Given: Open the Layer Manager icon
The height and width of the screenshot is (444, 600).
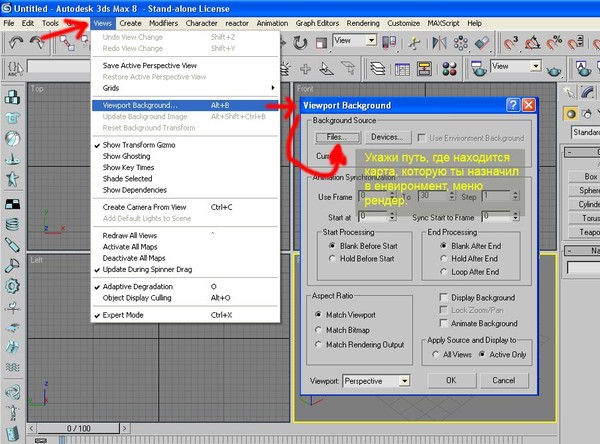Looking at the screenshot, I should point(378,69).
